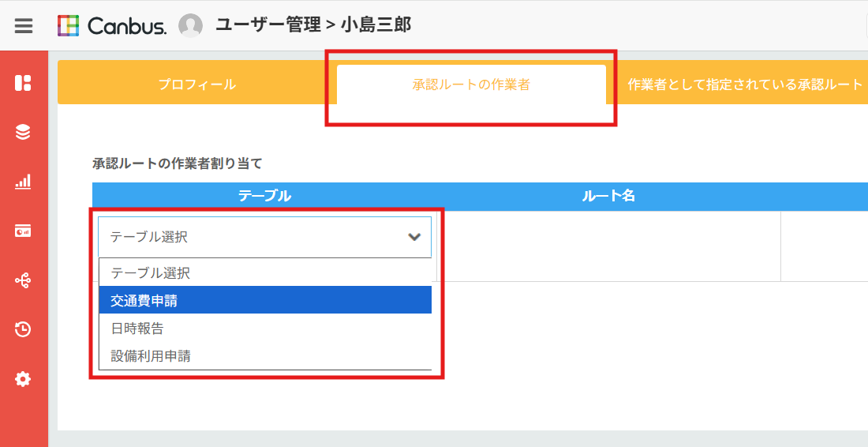This screenshot has height=447, width=868.
Task: Pick the テーブル選択 placeholder option in list
Action: click(265, 273)
